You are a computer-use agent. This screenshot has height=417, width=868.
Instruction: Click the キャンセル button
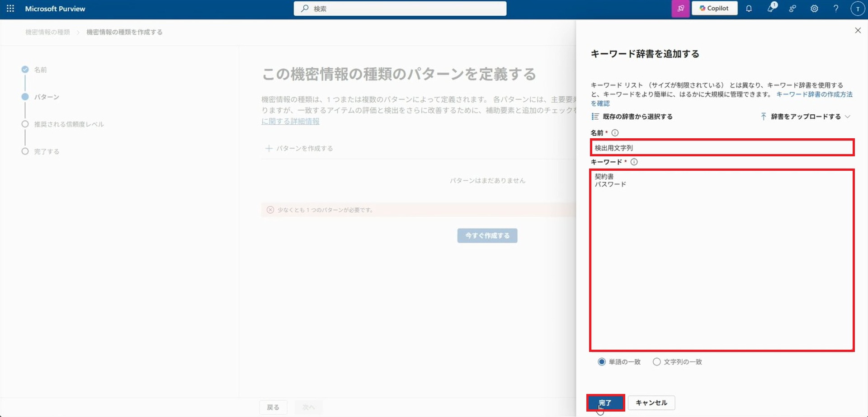651,403
